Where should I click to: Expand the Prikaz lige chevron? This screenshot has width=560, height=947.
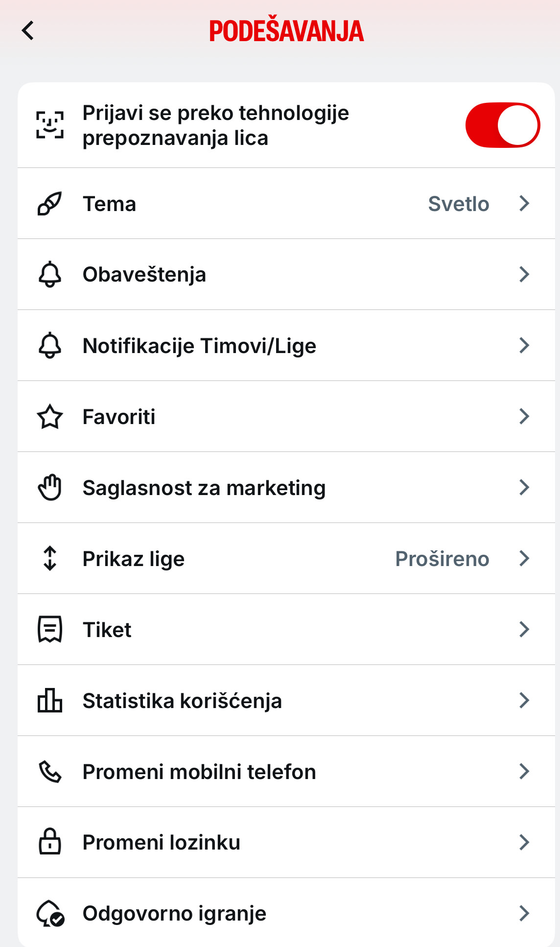click(x=524, y=558)
